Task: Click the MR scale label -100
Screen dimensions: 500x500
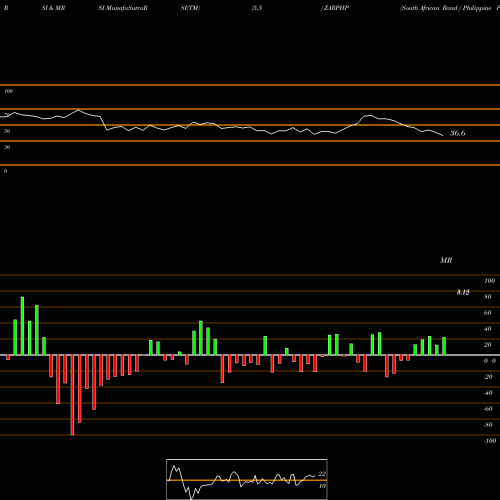Action: click(490, 441)
